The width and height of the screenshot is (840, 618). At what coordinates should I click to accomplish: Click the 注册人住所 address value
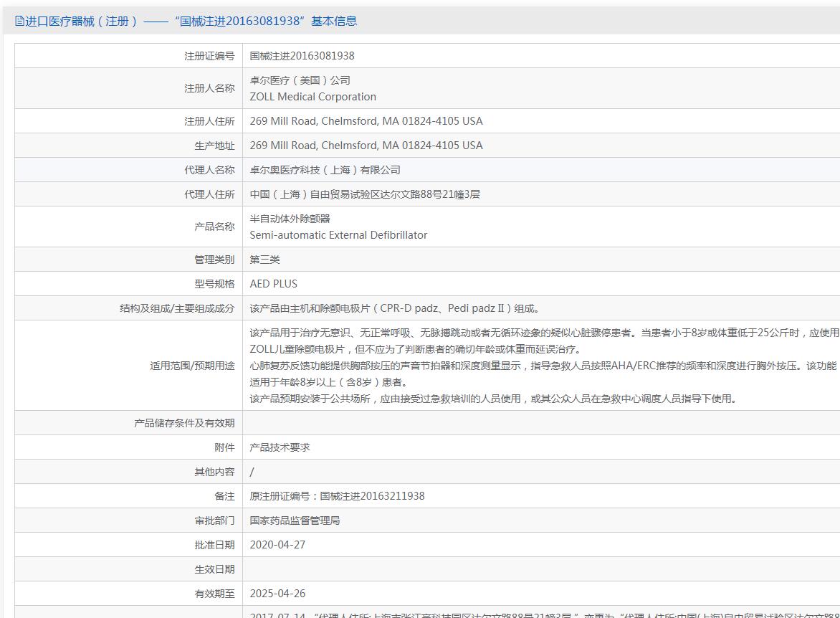pos(366,121)
